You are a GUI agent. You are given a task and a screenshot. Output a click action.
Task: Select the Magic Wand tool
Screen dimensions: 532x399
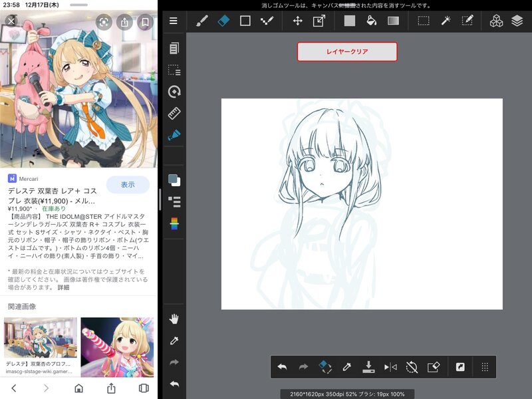(446, 21)
